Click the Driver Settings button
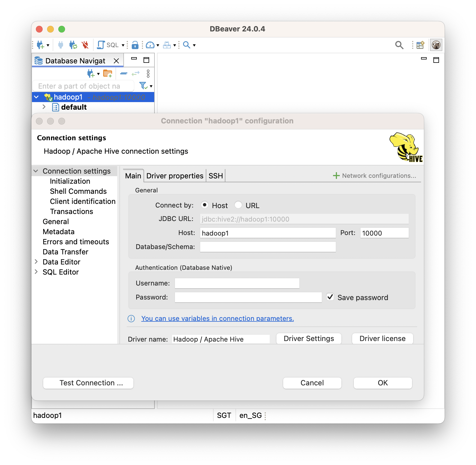The image size is (476, 465). click(309, 339)
